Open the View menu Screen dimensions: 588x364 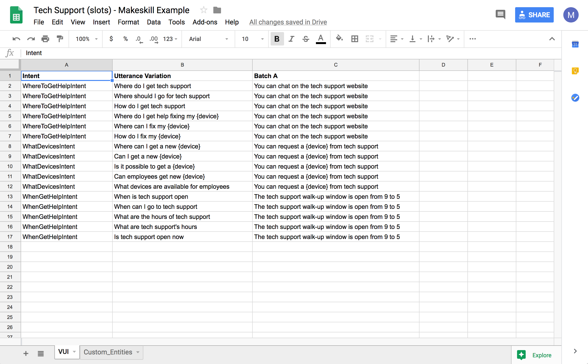pyautogui.click(x=78, y=22)
